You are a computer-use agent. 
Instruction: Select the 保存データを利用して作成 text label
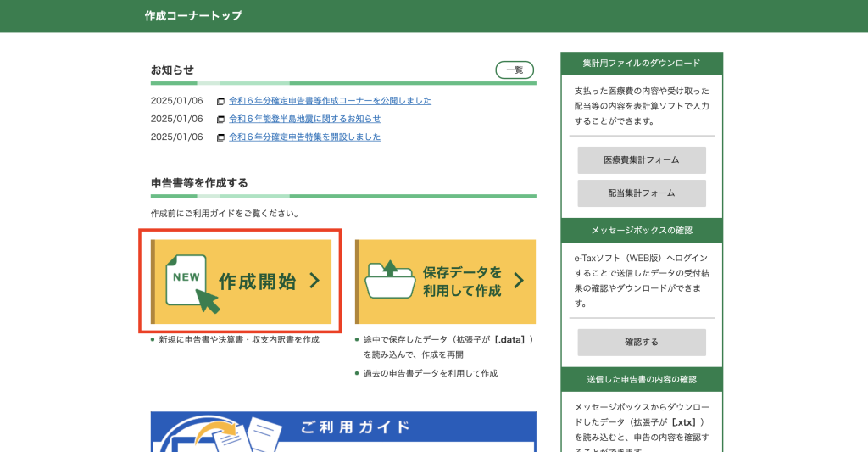point(462,282)
